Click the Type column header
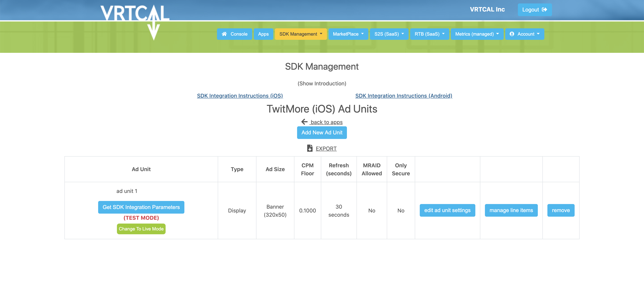 [237, 169]
